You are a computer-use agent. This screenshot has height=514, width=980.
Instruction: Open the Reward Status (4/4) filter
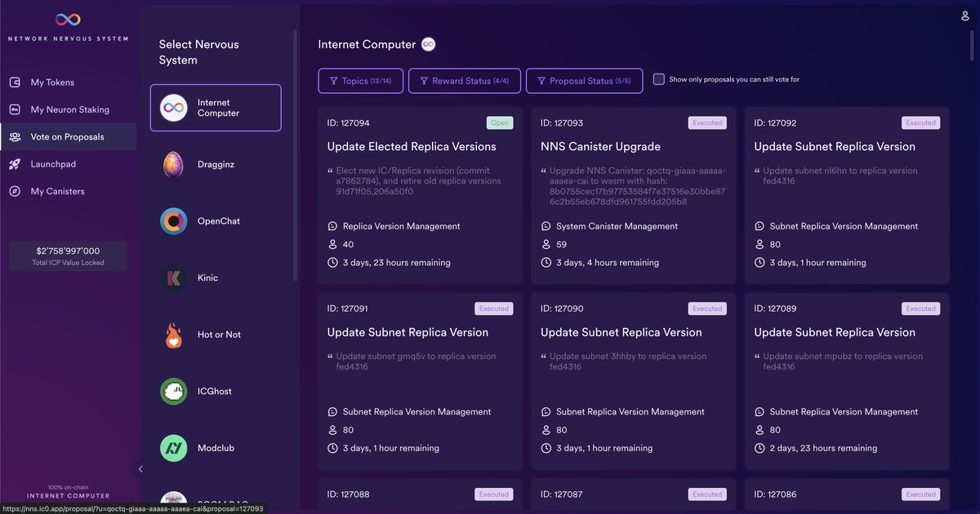coord(464,81)
